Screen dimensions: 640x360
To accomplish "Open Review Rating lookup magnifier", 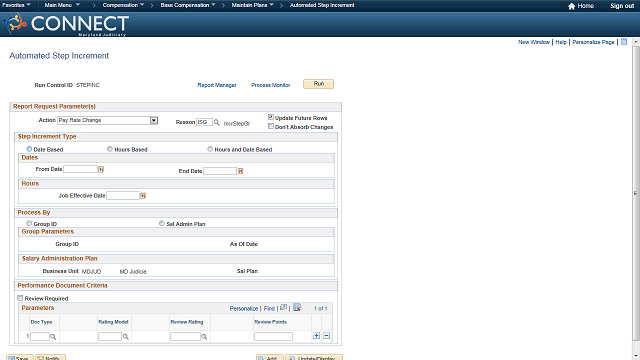I will coord(204,337).
